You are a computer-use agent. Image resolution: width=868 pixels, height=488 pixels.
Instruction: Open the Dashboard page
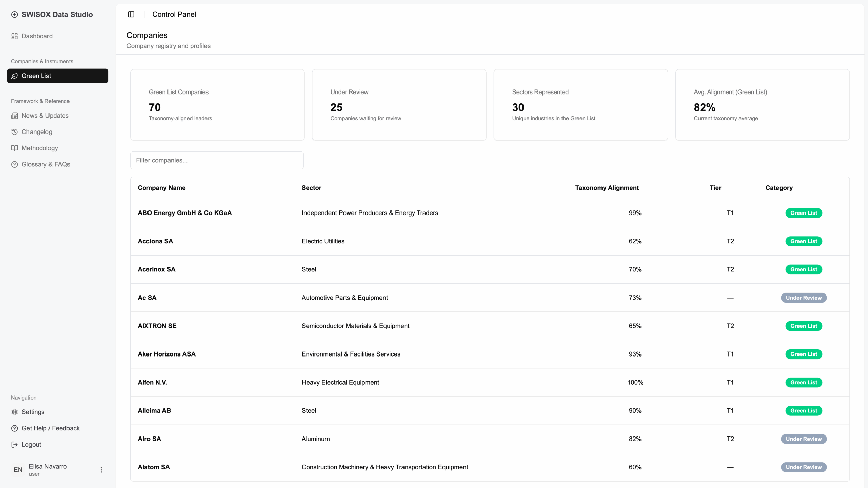(x=58, y=36)
